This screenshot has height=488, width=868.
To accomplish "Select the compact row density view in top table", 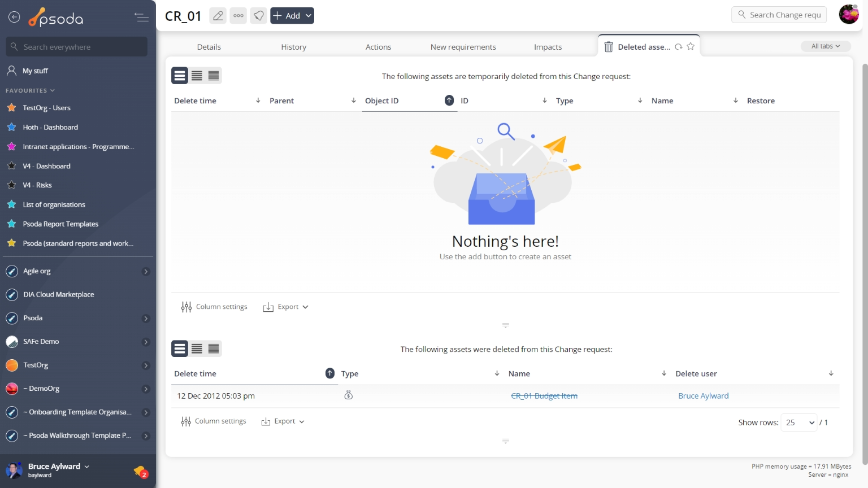I will 197,76.
